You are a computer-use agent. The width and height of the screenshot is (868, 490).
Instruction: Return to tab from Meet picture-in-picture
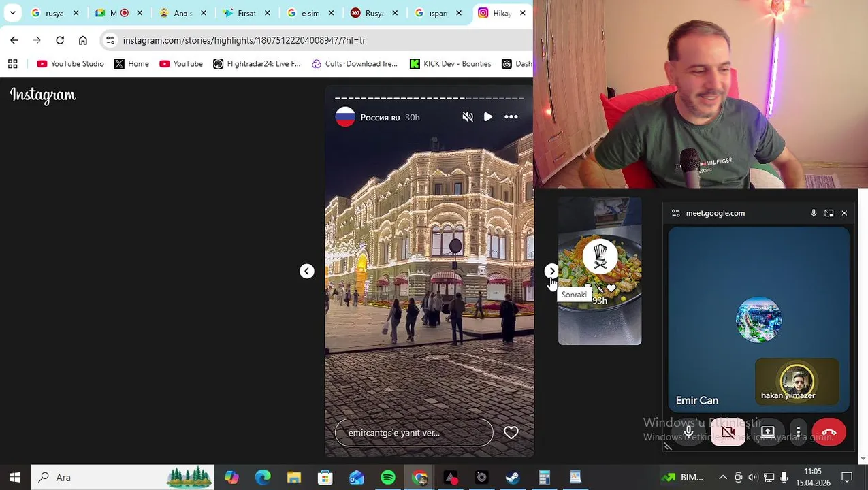pos(829,213)
